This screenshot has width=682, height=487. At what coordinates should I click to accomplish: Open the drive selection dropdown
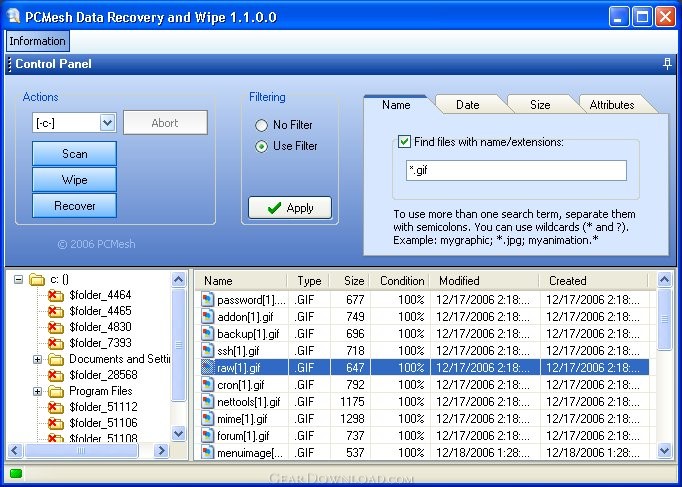tap(108, 123)
